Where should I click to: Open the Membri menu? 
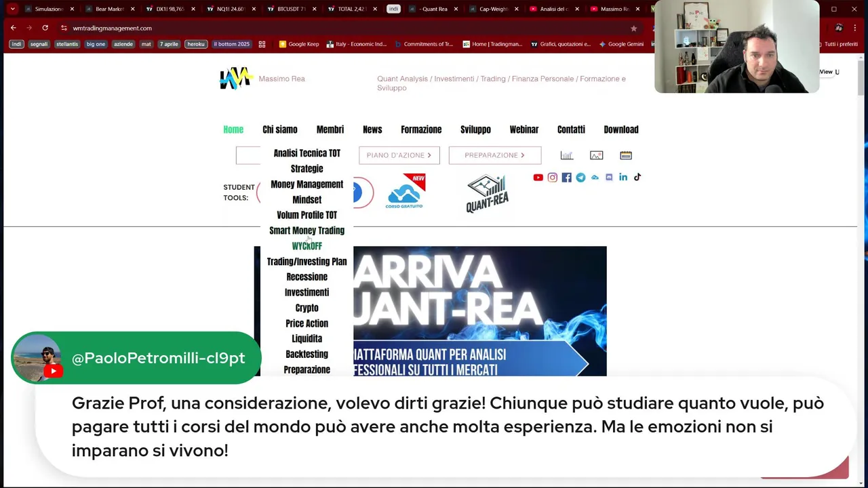click(x=330, y=129)
